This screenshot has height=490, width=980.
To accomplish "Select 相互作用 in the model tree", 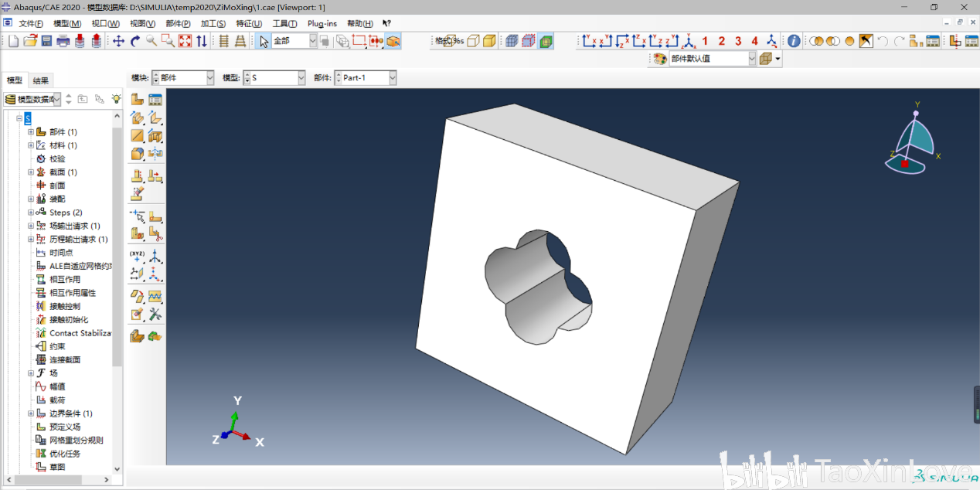I will tap(64, 280).
